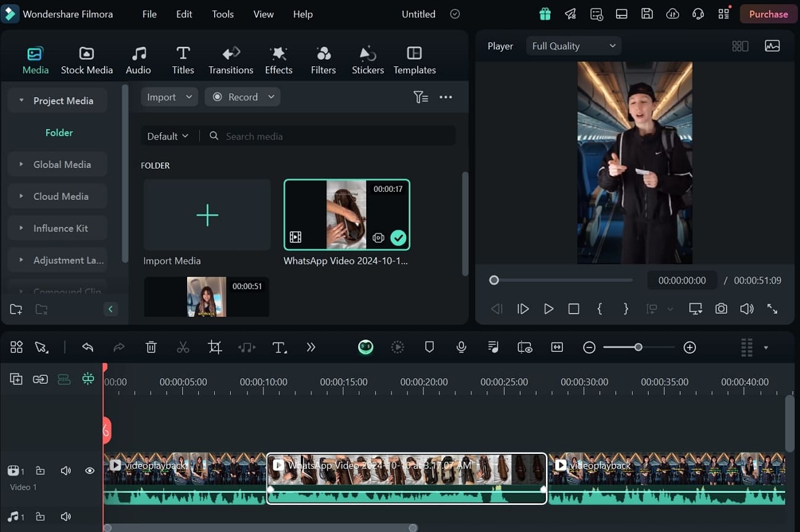Open the scopes waveform icon in player
The height and width of the screenshot is (532, 800).
click(x=772, y=46)
